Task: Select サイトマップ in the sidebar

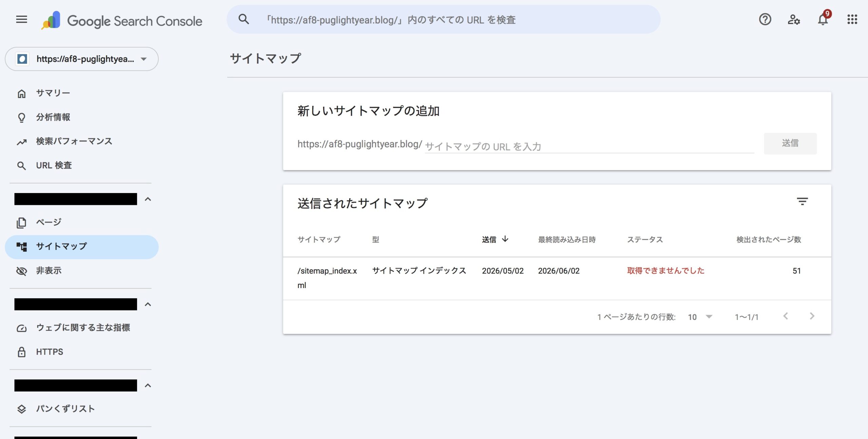Action: [82, 247]
